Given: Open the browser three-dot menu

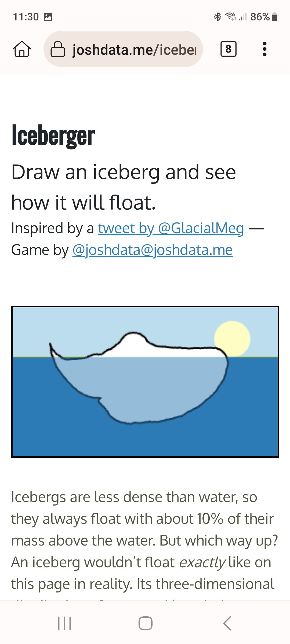Looking at the screenshot, I should (x=264, y=49).
